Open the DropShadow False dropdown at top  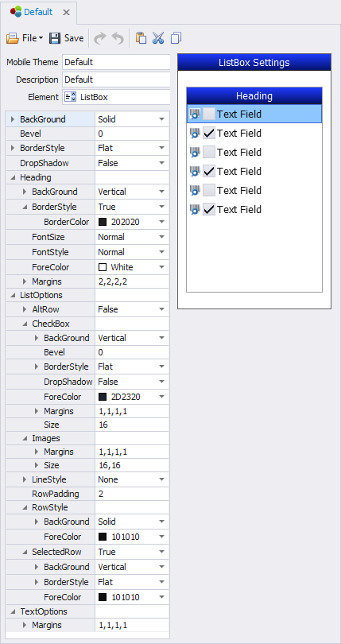162,163
